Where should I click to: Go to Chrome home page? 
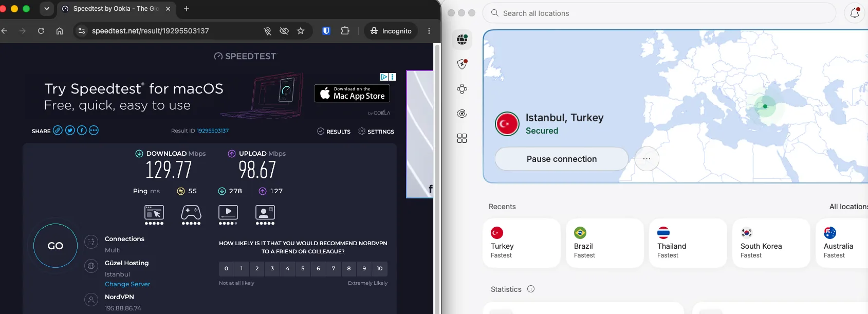pos(60,31)
